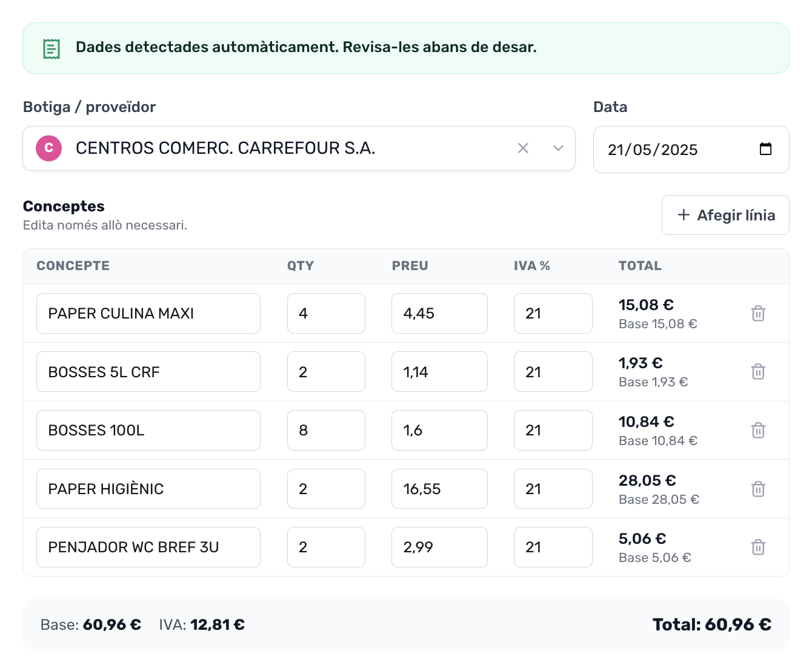Edit the price 16,55 field

(x=439, y=489)
